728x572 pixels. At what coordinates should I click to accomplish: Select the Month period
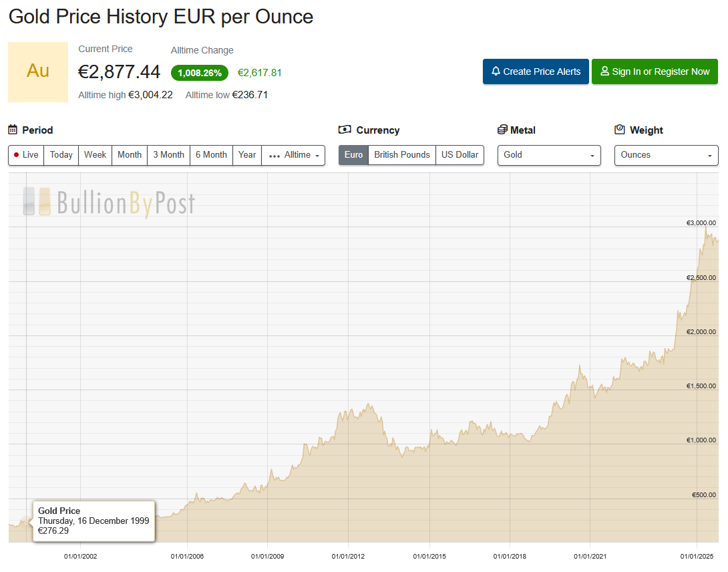point(130,155)
